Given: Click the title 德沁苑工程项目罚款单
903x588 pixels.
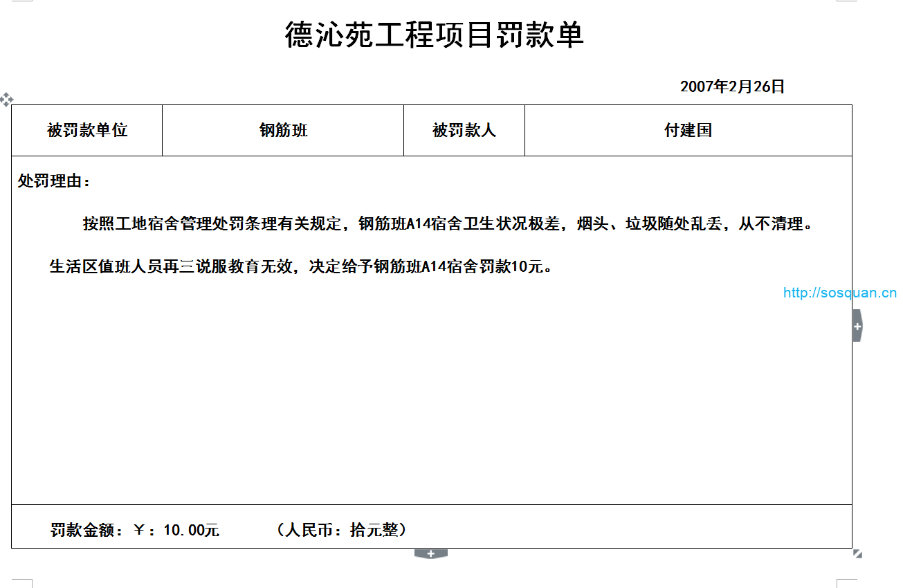Looking at the screenshot, I should pos(435,35).
